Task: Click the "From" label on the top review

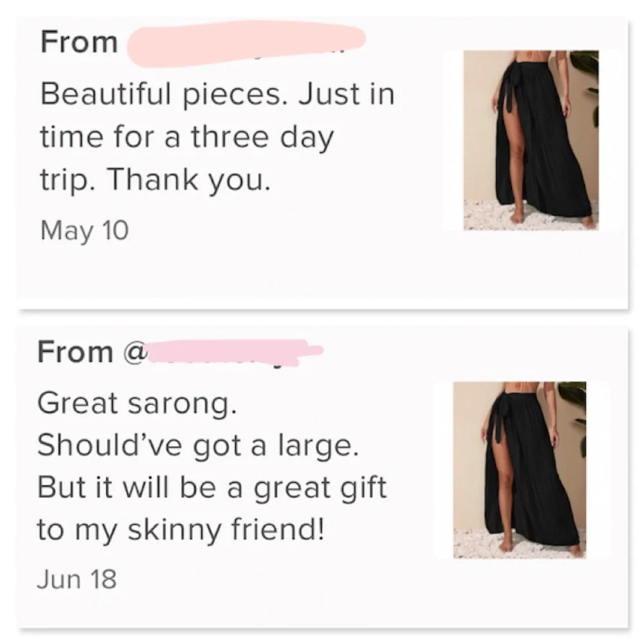Action: coord(79,43)
